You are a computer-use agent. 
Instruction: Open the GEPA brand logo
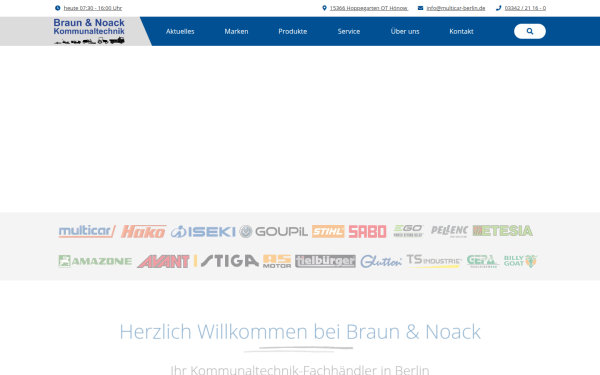pos(482,261)
